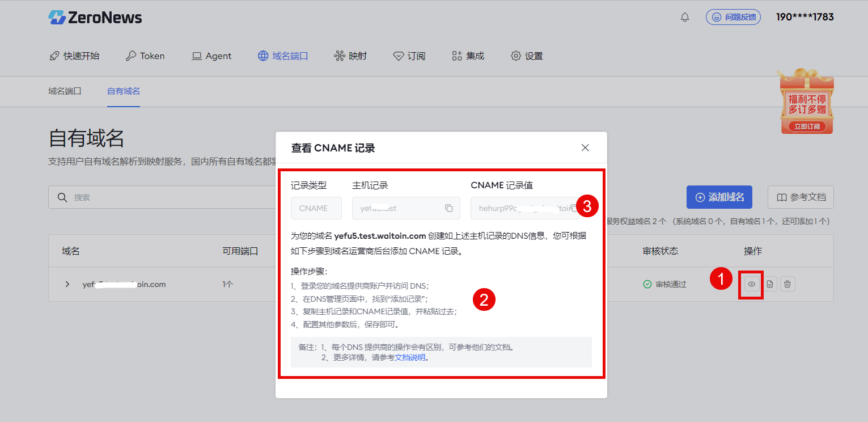The image size is (868, 422).
Task: Click the 添加域名 button
Action: [719, 197]
